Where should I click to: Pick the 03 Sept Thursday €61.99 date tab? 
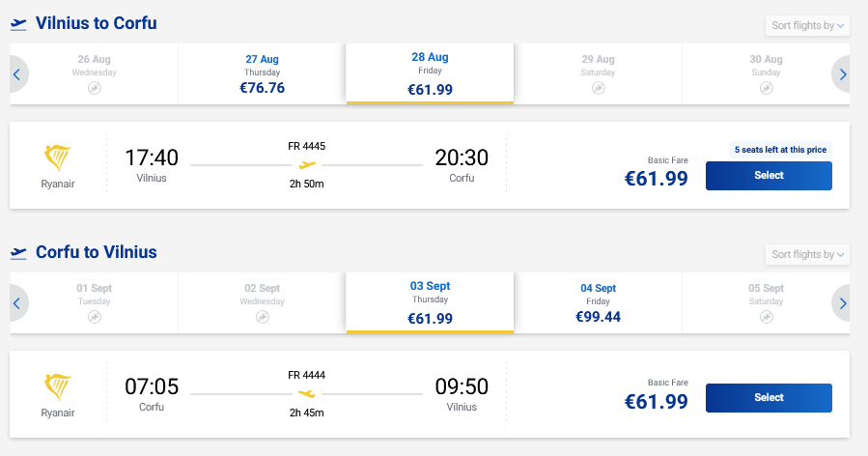pyautogui.click(x=430, y=303)
